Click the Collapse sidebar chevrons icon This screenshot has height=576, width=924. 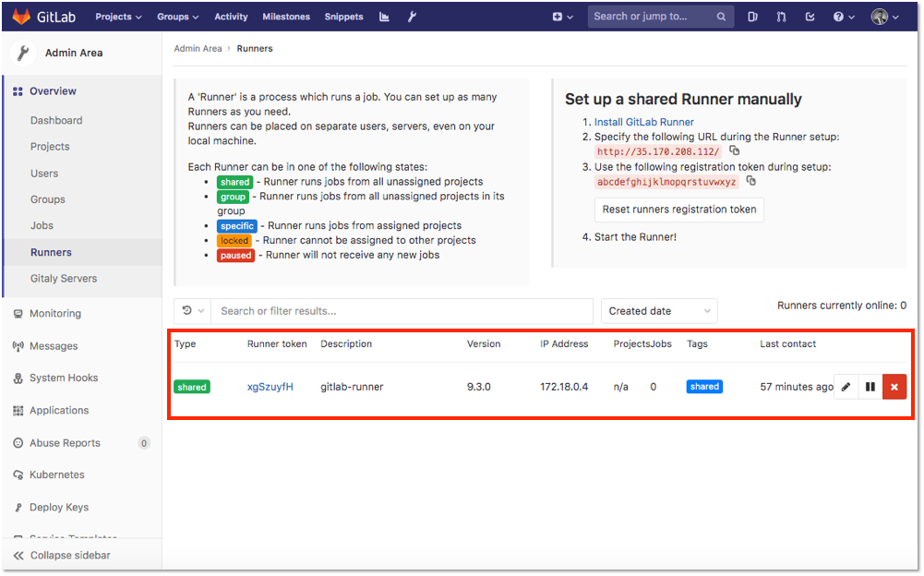(x=18, y=556)
